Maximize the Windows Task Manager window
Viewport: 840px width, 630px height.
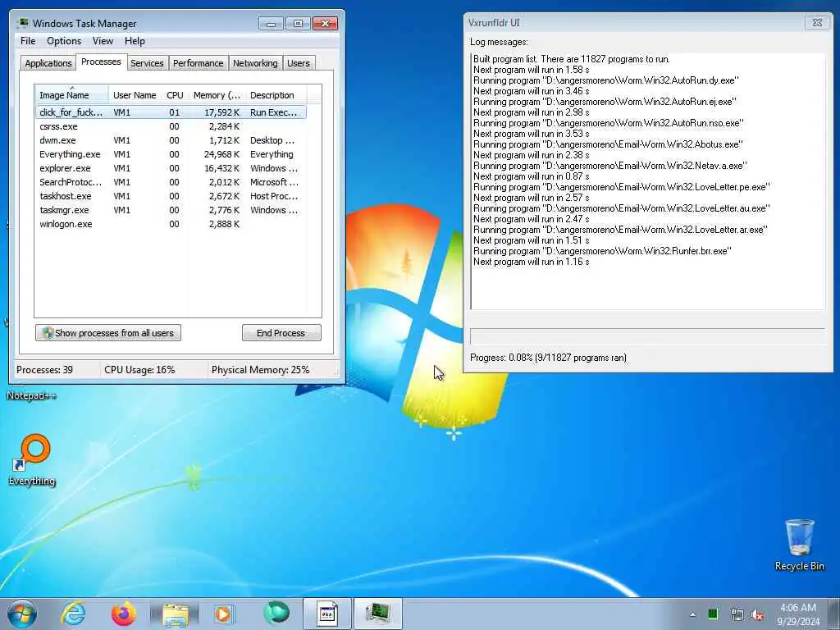coord(298,24)
